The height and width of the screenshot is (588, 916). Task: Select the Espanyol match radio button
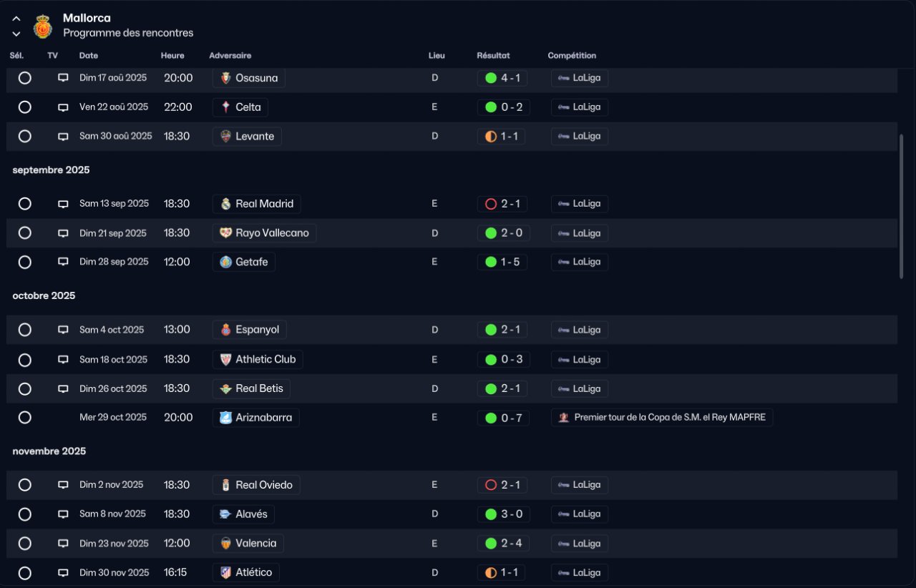point(25,330)
